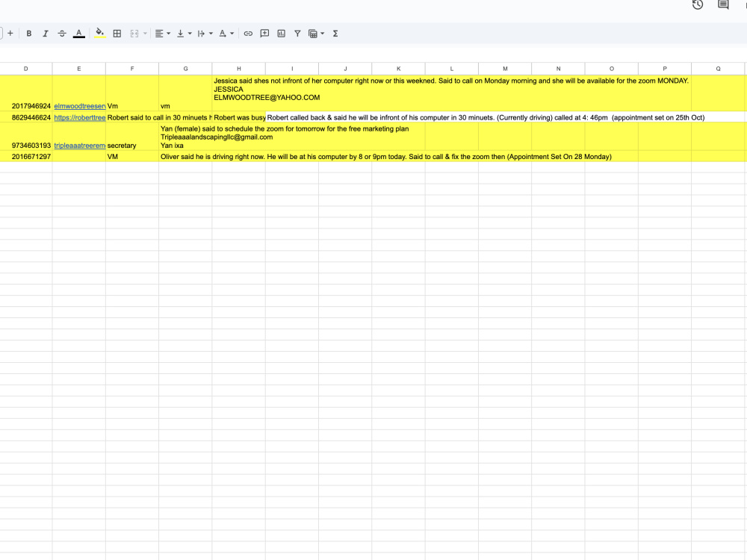The image size is (747, 560).
Task: Select column Q header
Action: (719, 69)
